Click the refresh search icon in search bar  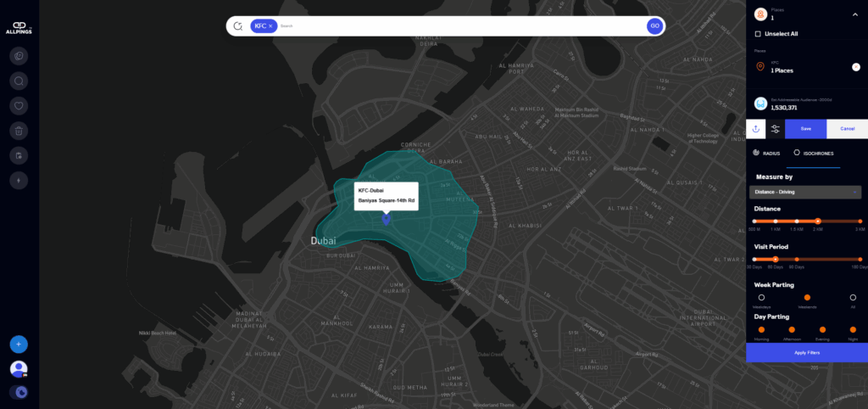coord(238,26)
